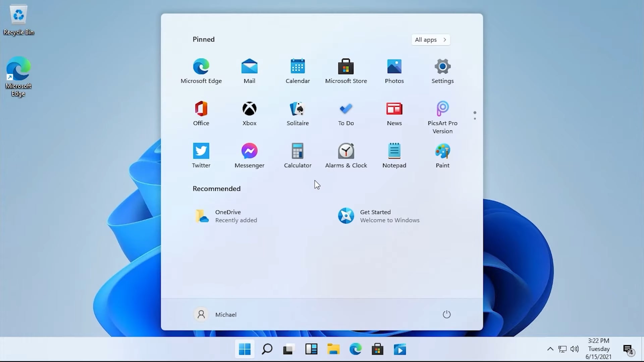Open OneDrive from Recommended

click(x=227, y=216)
